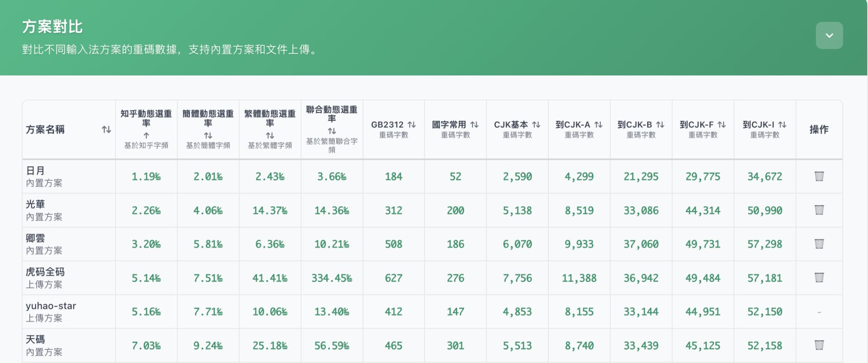This screenshot has width=868, height=363.
Task: Select the yuhao-star scheme name cell
Action: click(x=69, y=311)
